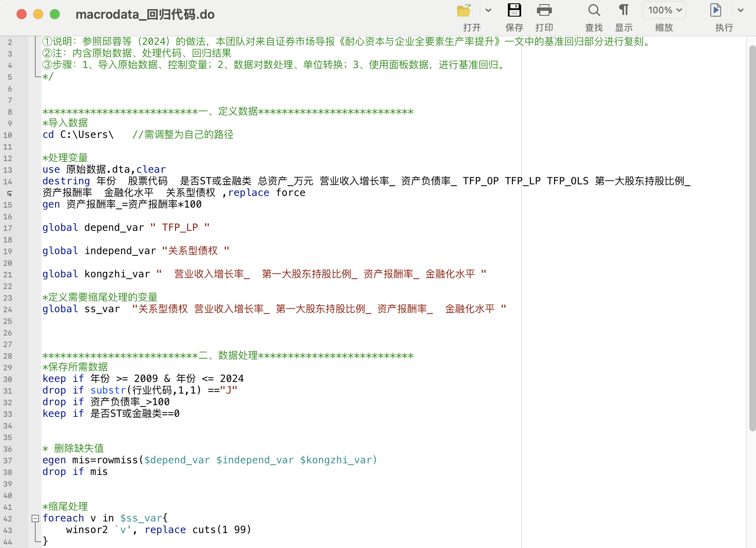Click the line-wrap marker in the gutter
Viewport: 756px width, 548px height.
10,193
